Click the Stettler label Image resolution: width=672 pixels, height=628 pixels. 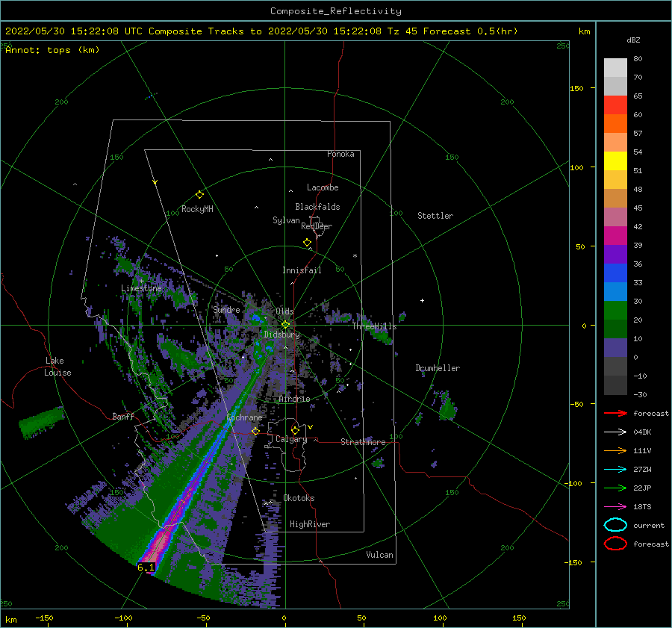435,216
